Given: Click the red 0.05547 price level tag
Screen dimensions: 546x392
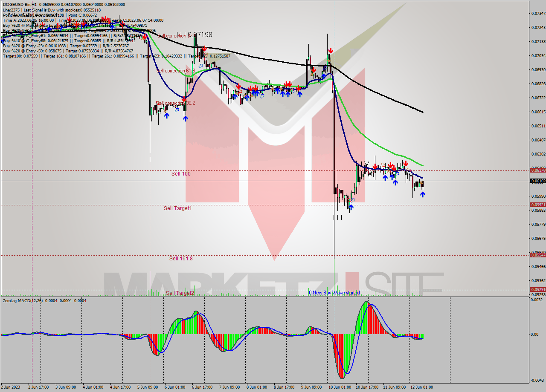Looking at the screenshot, I should [x=537, y=255].
